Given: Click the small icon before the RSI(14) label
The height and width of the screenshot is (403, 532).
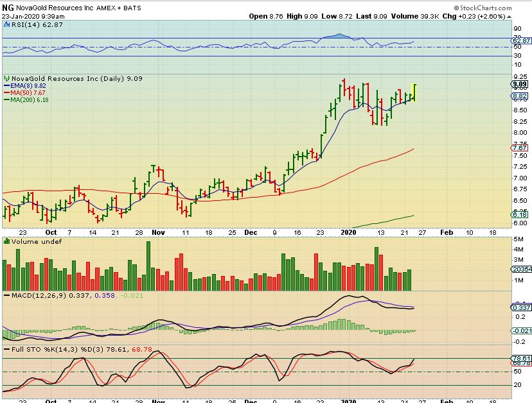Looking at the screenshot, I should 7,24.
